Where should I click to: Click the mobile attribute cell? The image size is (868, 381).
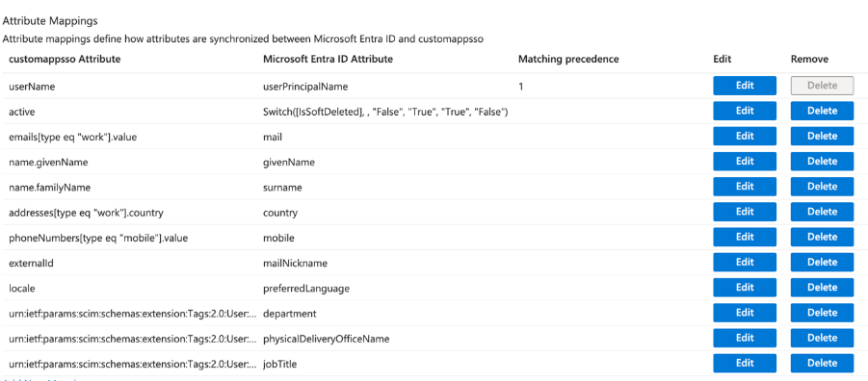pos(278,238)
